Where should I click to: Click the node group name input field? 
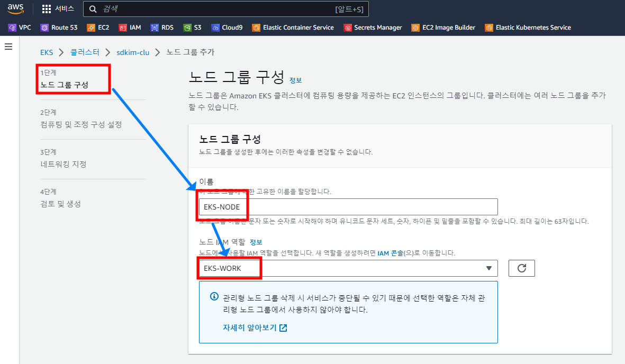(x=348, y=207)
